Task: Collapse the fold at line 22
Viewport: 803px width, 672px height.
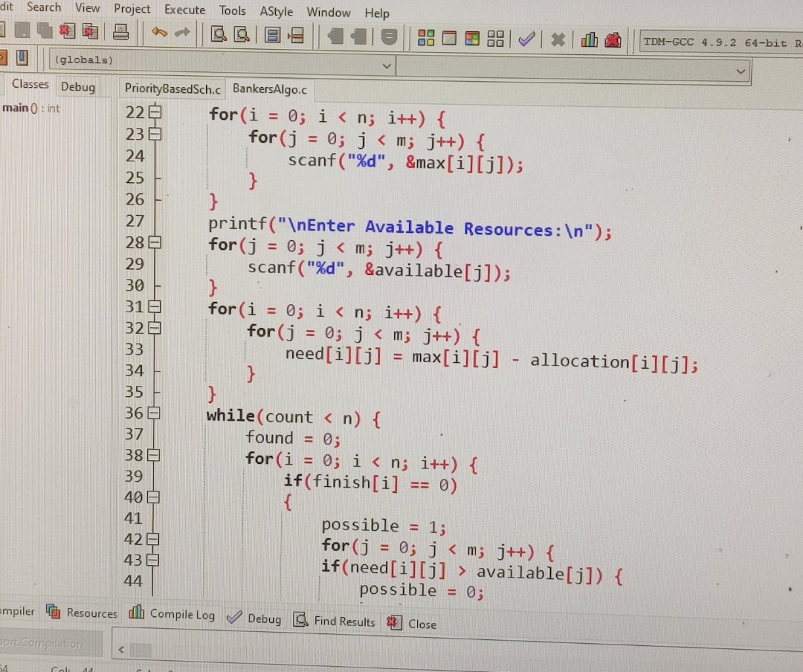Action: pyautogui.click(x=155, y=112)
